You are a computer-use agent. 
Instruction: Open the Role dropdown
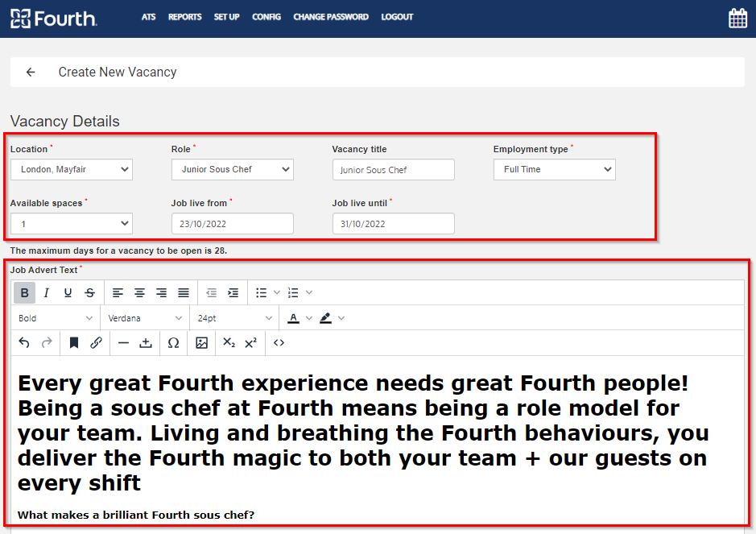(233, 169)
